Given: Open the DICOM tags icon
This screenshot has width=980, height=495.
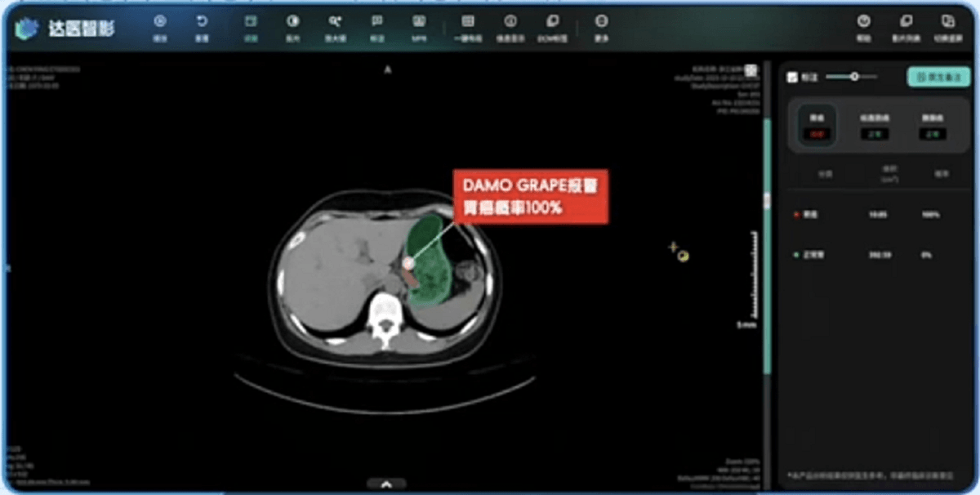Looking at the screenshot, I should pos(552,21).
